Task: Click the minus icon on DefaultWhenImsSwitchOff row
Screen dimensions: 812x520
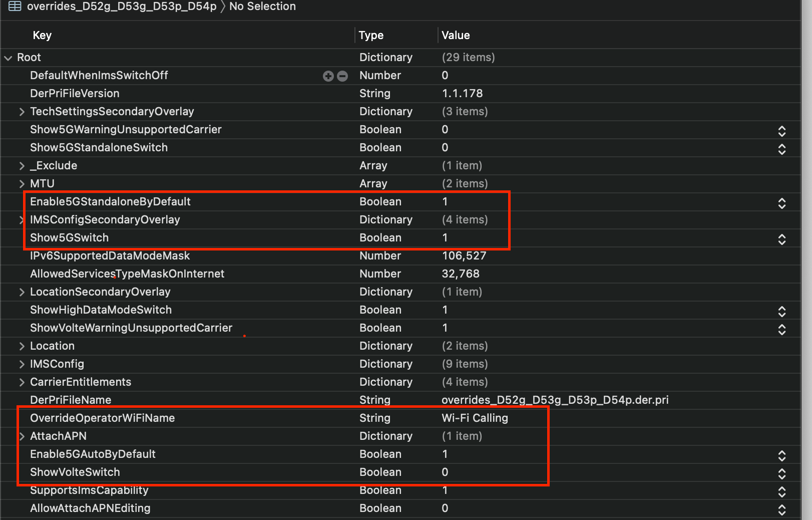Action: click(342, 76)
